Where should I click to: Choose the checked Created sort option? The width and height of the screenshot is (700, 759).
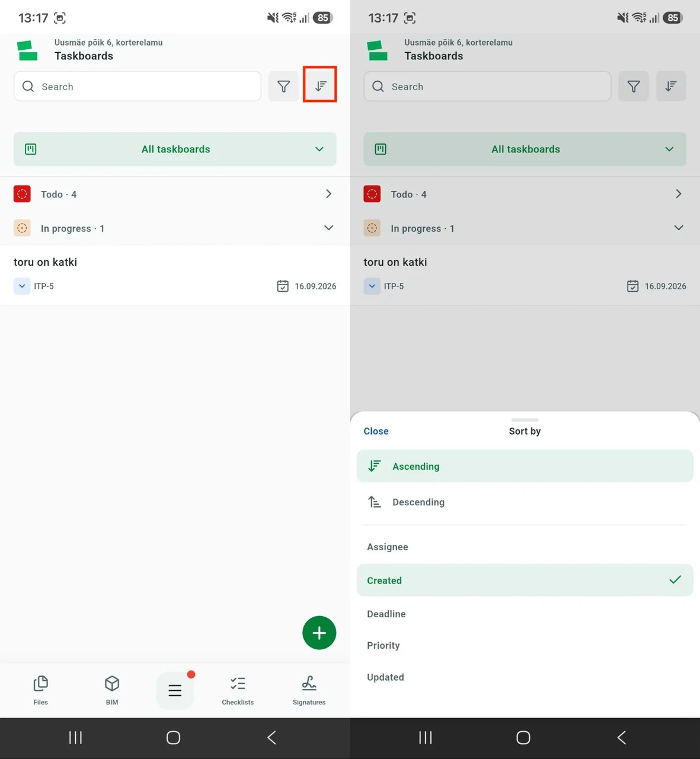[525, 580]
